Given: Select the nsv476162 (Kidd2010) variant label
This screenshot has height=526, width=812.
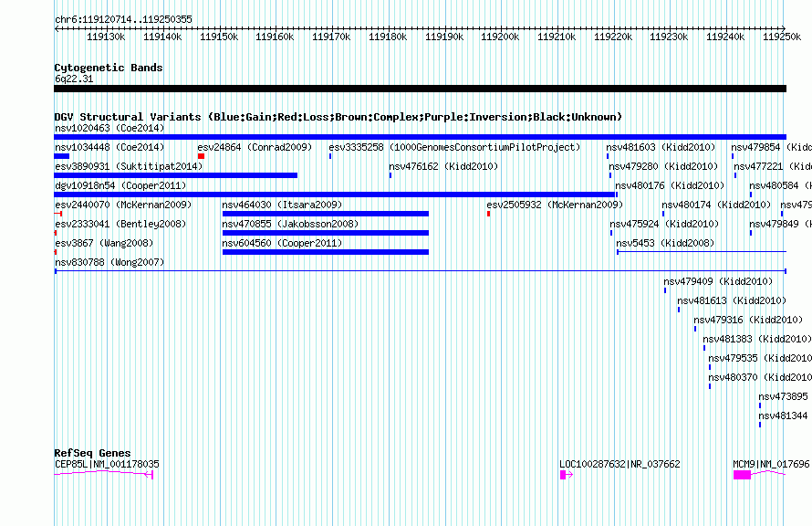Looking at the screenshot, I should point(443,166).
